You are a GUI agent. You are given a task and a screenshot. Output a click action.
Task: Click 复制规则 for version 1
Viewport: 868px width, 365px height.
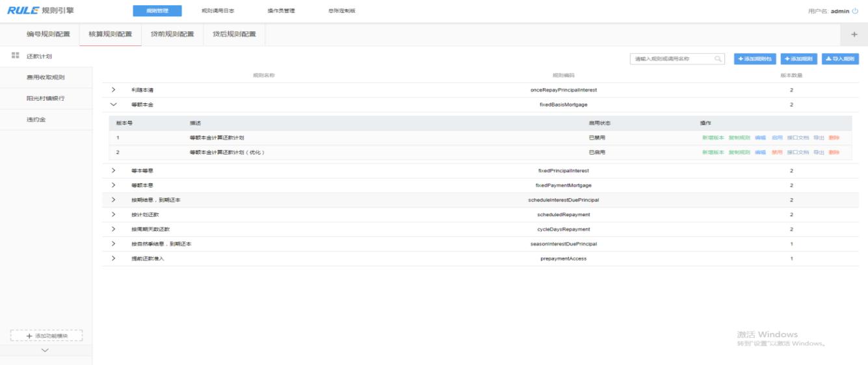point(739,138)
